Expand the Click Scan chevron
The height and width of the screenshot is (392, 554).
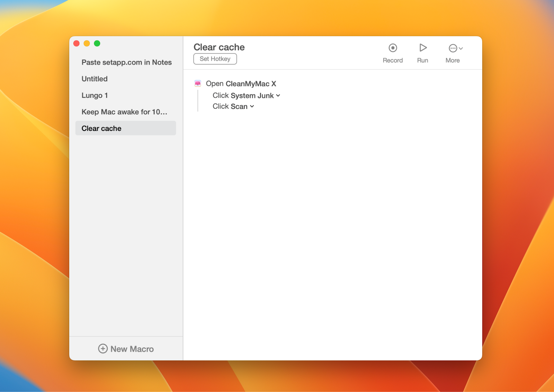point(252,106)
